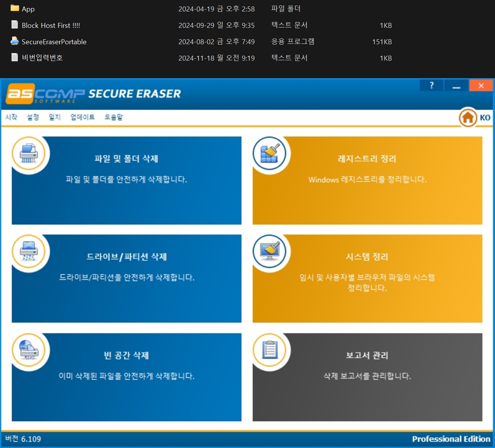Open the 파일 및 폴더 삭제 tile

point(127,181)
